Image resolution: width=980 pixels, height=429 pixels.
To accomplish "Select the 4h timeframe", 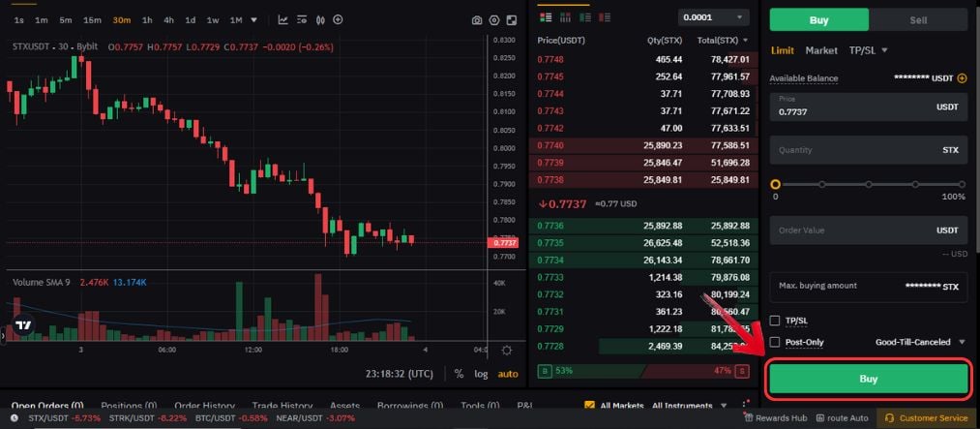I will click(x=168, y=20).
